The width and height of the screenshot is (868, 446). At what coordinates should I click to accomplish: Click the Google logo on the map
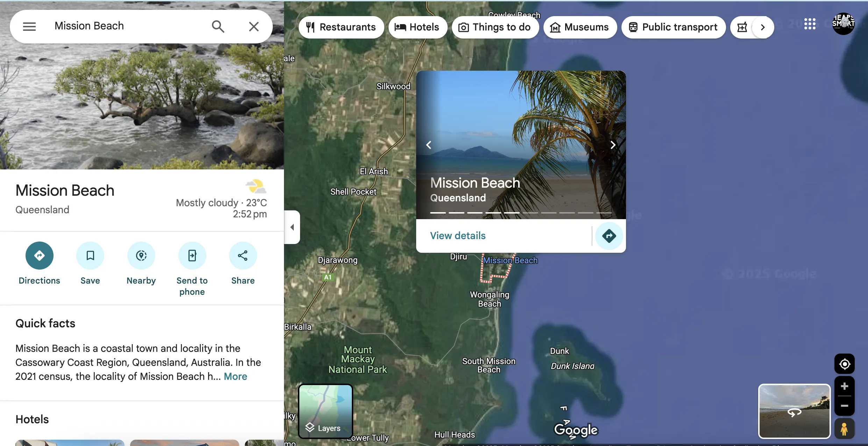coord(576,430)
